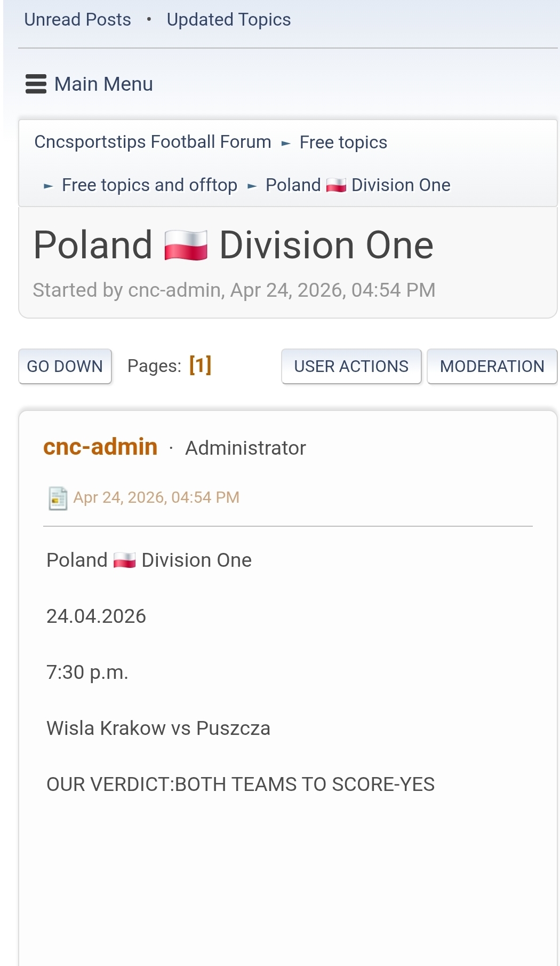The height and width of the screenshot is (966, 560).
Task: Click the Poland flag in post body
Action: (x=124, y=560)
